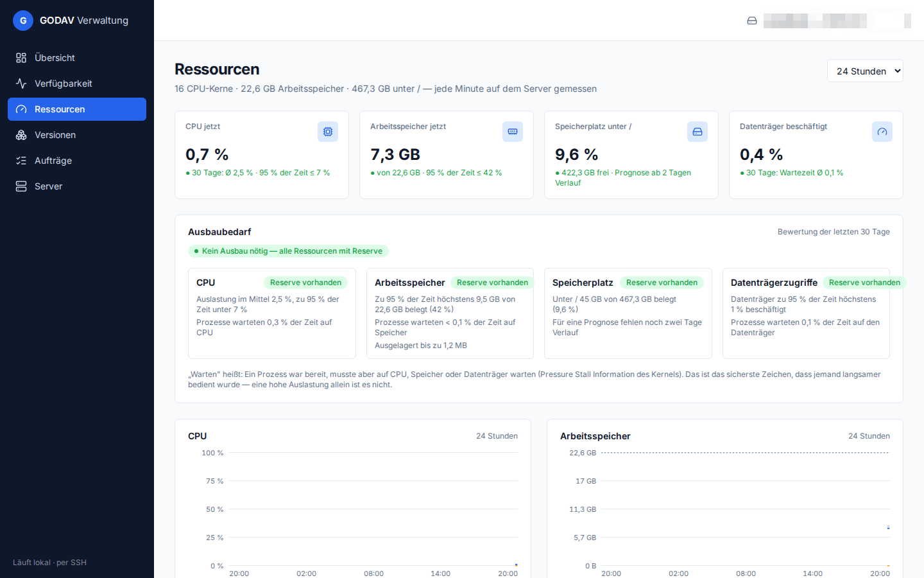Click the Läuft lokal · per SSH status
The width and height of the screenshot is (924, 578).
(49, 563)
